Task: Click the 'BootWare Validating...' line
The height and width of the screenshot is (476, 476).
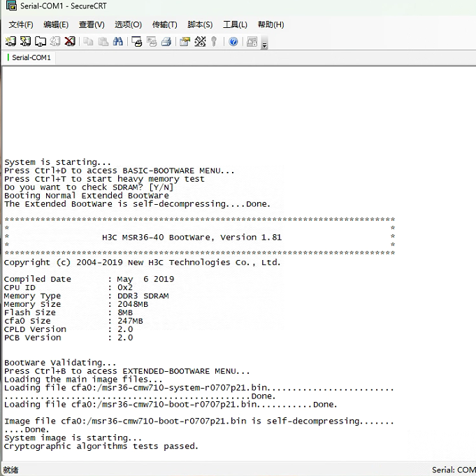Action: pyautogui.click(x=60, y=363)
